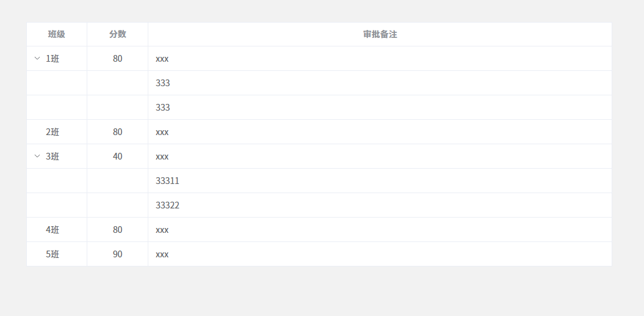The height and width of the screenshot is (316, 644).
Task: Collapse the 3班 row chevron
Action: click(x=37, y=156)
